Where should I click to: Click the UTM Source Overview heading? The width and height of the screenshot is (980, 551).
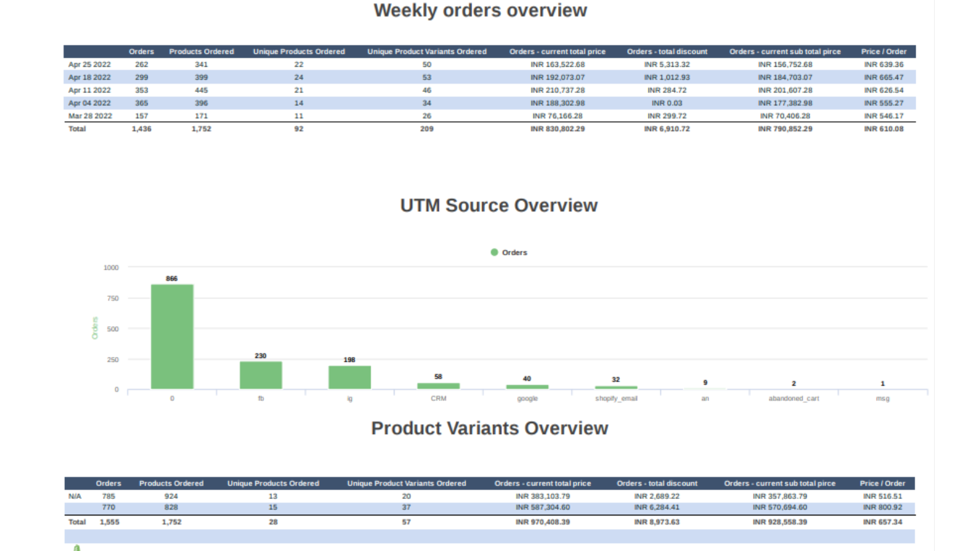[499, 205]
